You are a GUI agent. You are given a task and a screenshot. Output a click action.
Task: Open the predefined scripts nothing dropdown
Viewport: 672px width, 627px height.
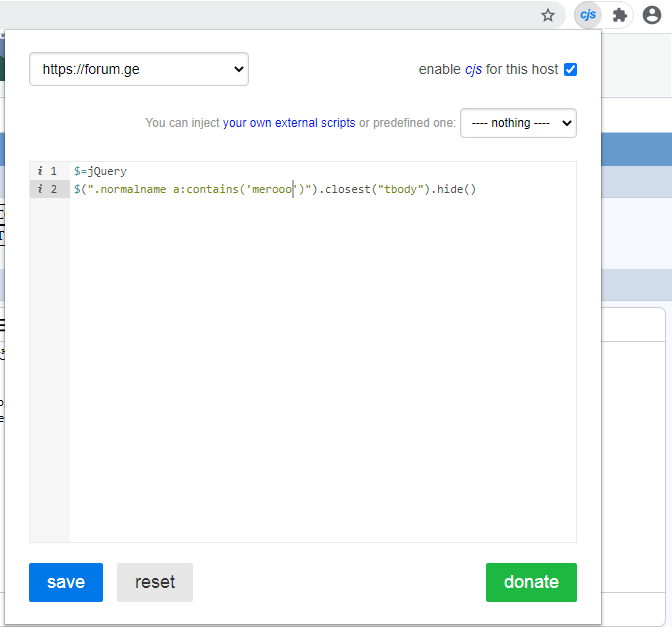pos(518,123)
